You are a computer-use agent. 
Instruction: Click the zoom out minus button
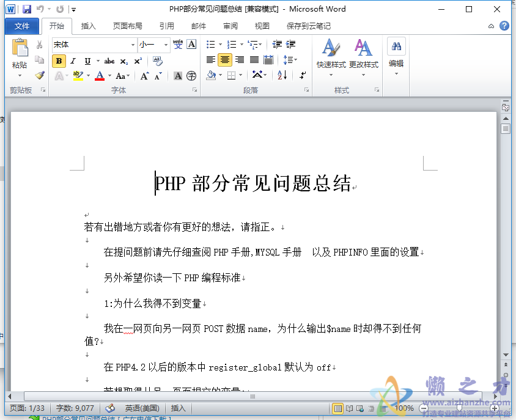coord(424,408)
